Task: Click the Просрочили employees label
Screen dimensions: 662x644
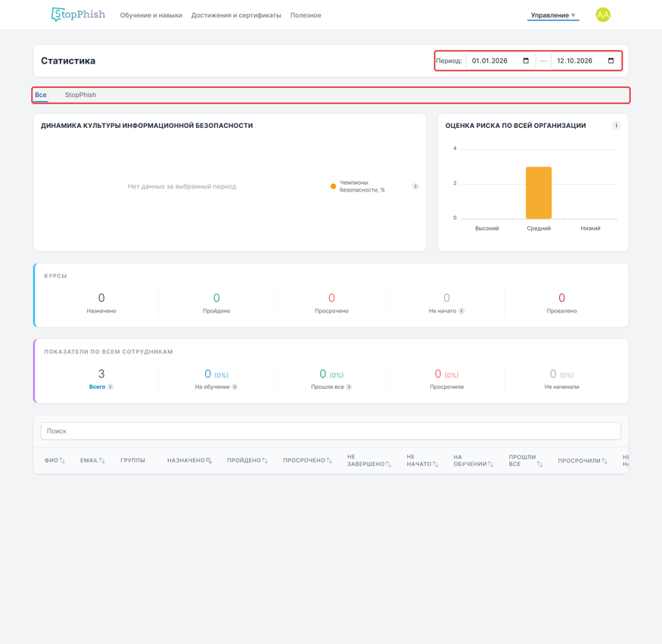Action: 446,387
